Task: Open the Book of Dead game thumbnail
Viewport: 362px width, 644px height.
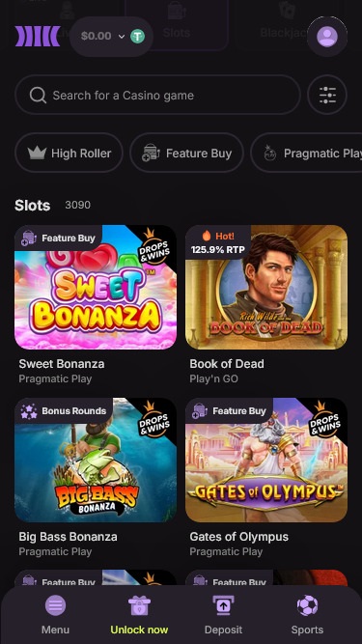Action: pyautogui.click(x=266, y=287)
